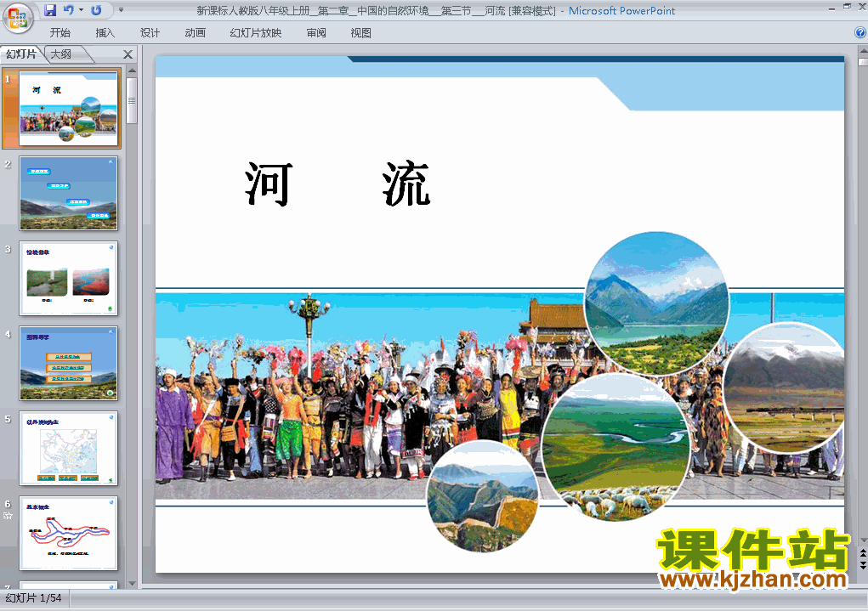
Task: Select the green grassland river circular photo
Action: 616,447
